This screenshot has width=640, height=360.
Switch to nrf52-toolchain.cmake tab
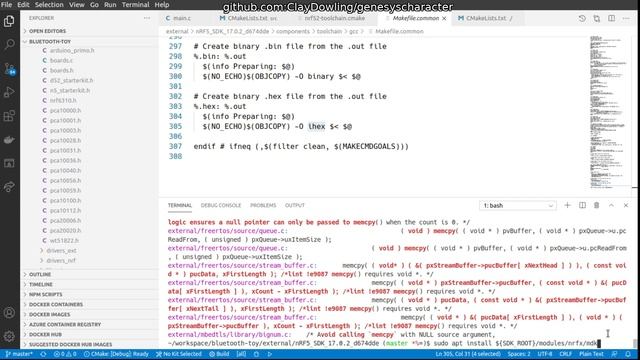pyautogui.click(x=335, y=18)
